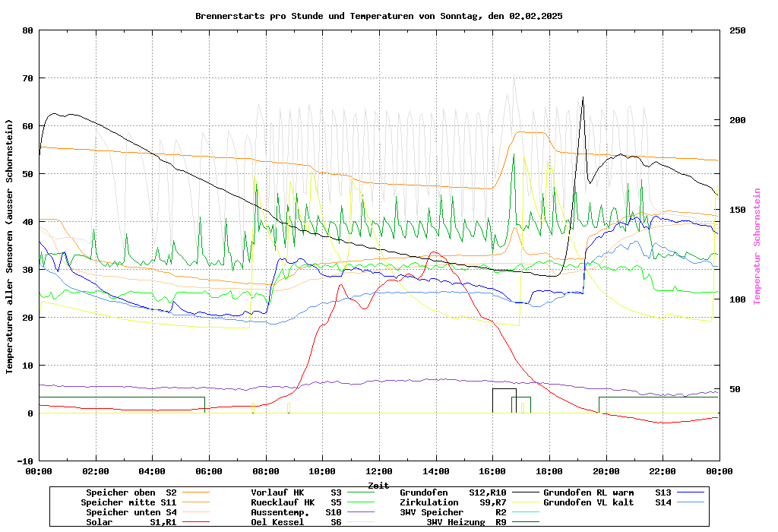Click the 12:00 tick on the time axis
Screen dimensions: 778x532
tap(378, 471)
